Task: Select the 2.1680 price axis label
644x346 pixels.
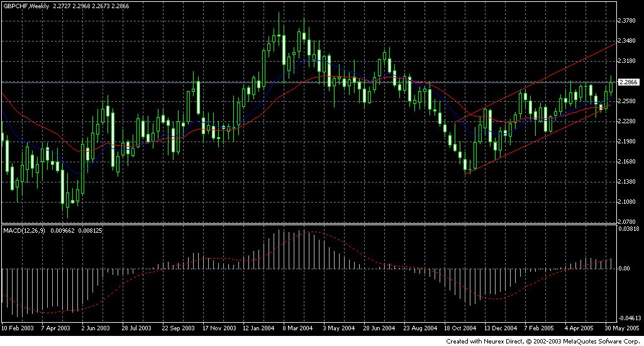Action: click(627, 162)
